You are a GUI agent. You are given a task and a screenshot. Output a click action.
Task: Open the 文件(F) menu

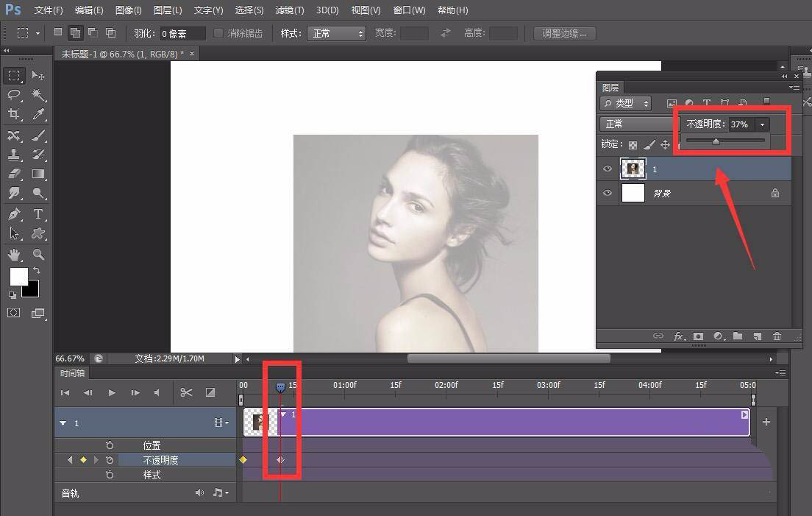click(x=48, y=10)
